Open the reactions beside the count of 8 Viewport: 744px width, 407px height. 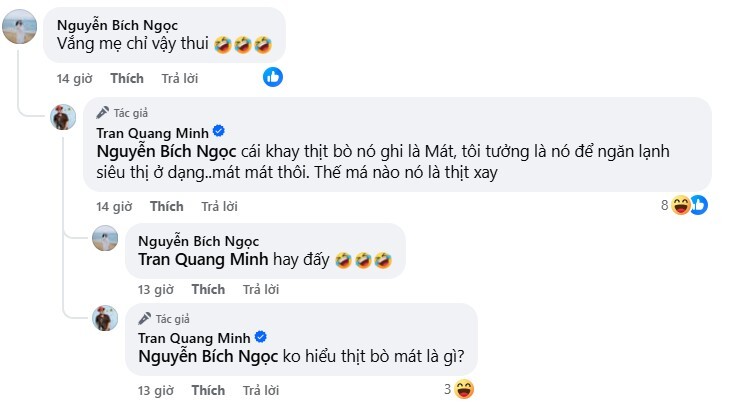point(689,206)
